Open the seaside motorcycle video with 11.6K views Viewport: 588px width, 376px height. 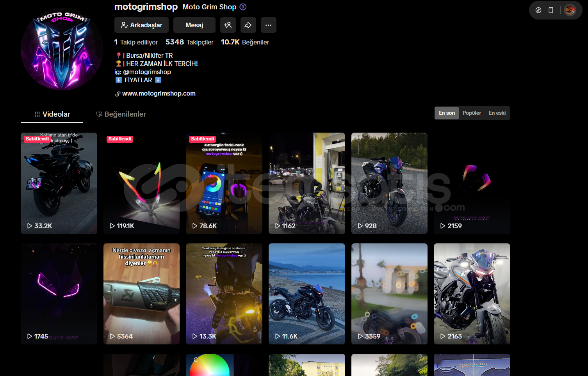(x=307, y=294)
